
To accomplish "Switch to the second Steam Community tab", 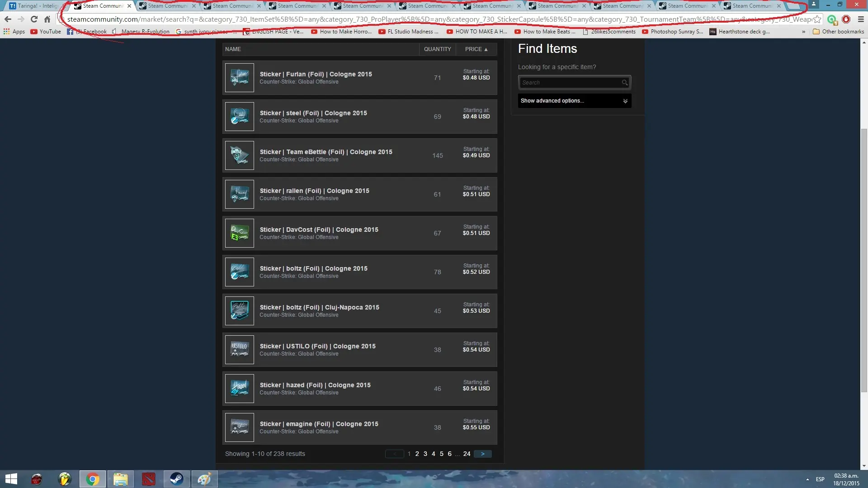I will [x=168, y=6].
